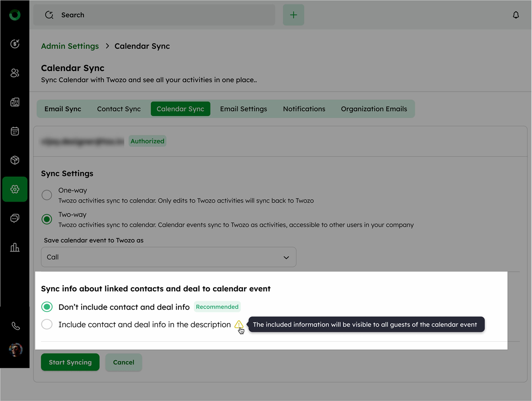Select the Two-way sync radio button
Screen dimensions: 532x401
coord(47,219)
